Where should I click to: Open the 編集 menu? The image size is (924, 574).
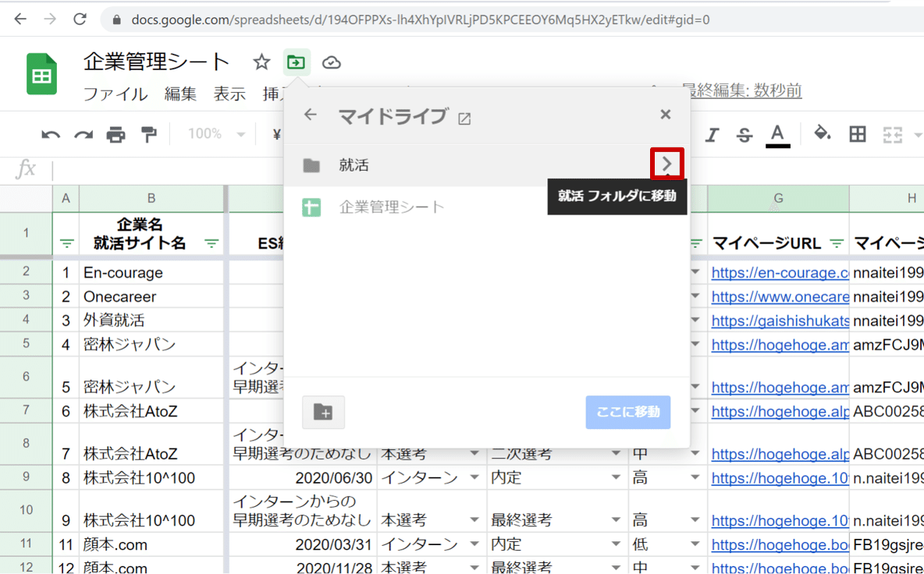(x=180, y=94)
